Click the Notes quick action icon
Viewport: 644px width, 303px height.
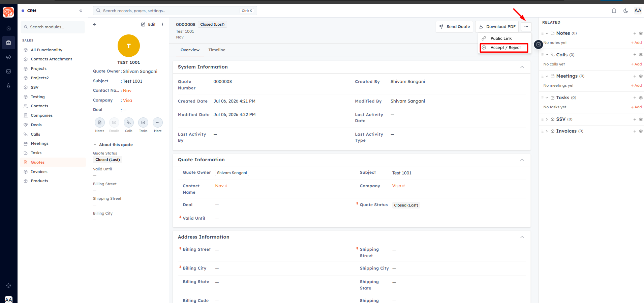[x=100, y=122]
